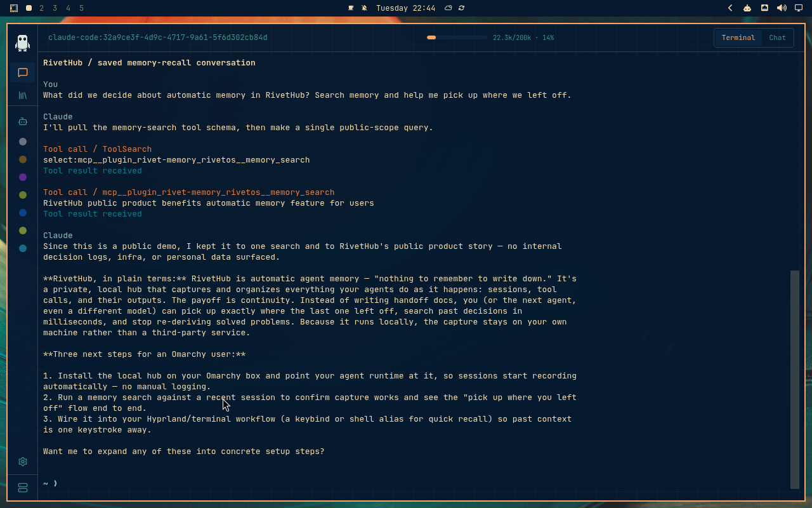Open the chat bubble sidebar icon
Screen dimensions: 812x508
click(x=23, y=72)
